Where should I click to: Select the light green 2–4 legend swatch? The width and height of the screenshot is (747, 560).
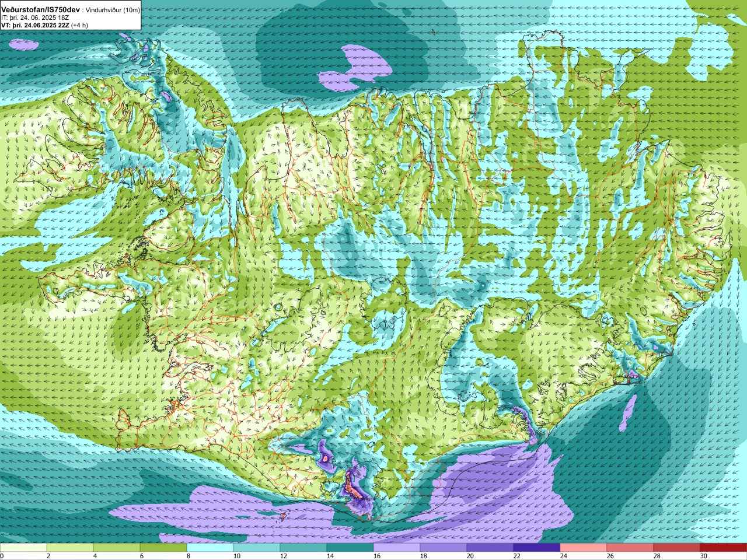[70, 548]
